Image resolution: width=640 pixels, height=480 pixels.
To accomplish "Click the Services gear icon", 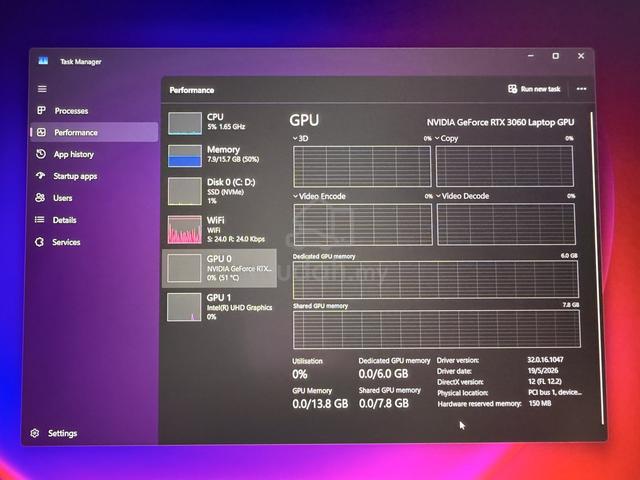I will point(39,242).
